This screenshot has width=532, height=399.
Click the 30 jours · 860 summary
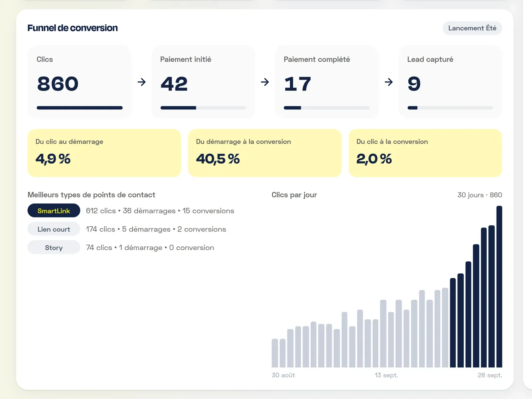(x=480, y=195)
